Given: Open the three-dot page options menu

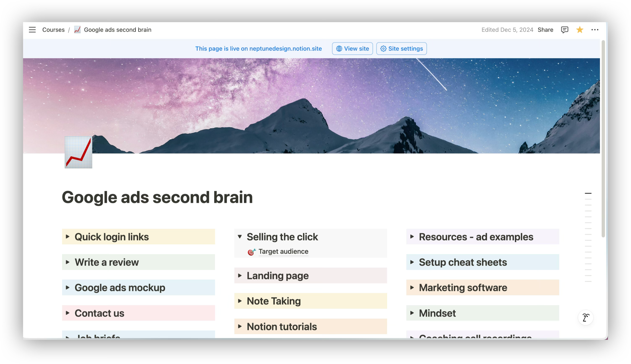Looking at the screenshot, I should 595,30.
